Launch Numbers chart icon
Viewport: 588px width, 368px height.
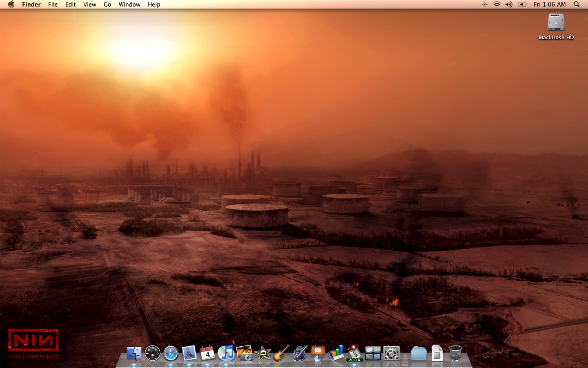(336, 353)
